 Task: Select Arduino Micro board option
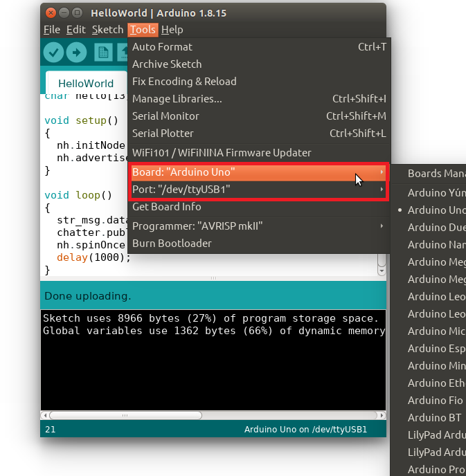pos(429,331)
